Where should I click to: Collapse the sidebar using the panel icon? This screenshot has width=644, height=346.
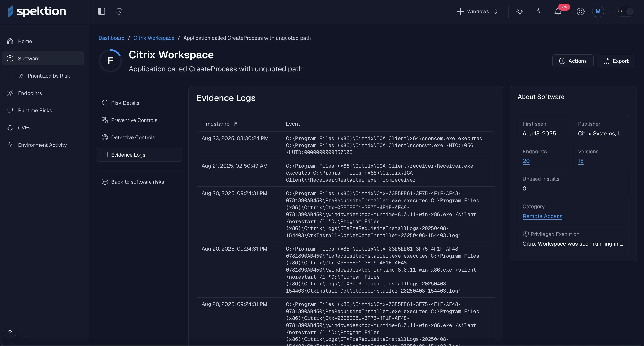point(101,11)
